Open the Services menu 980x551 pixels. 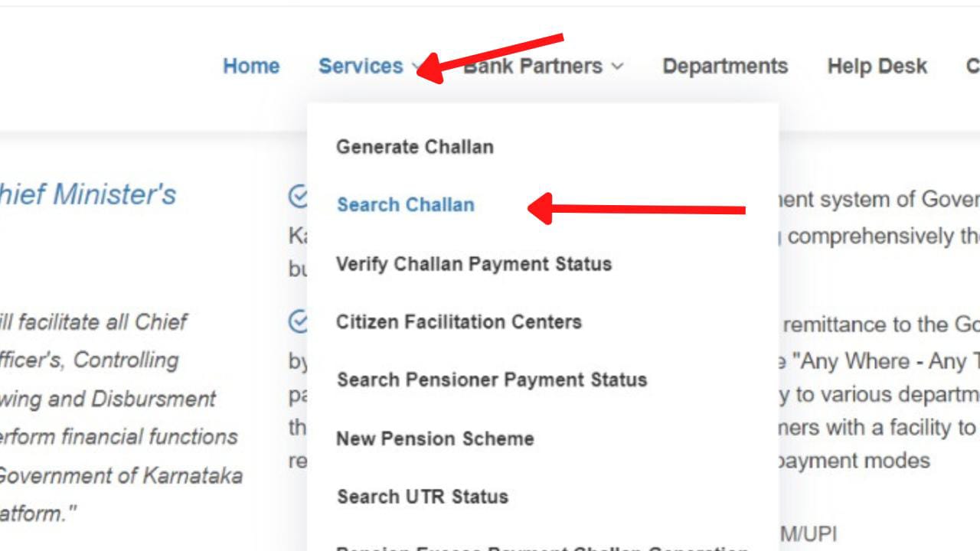click(x=361, y=66)
